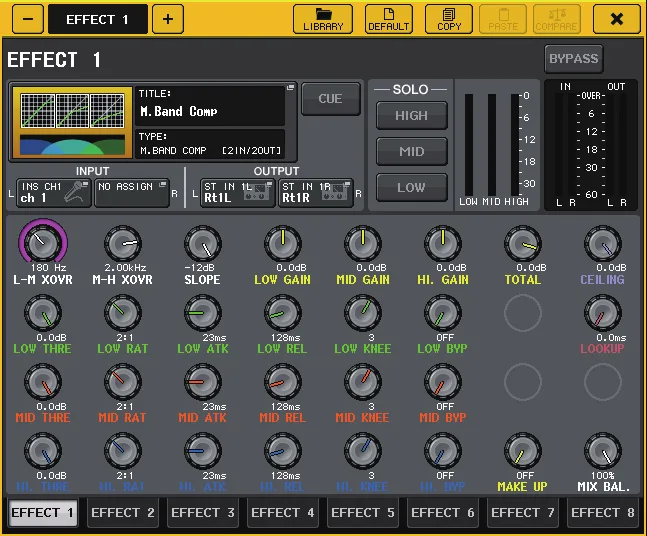Viewport: 647px width, 536px height.
Task: Toggle the CUE button
Action: [331, 99]
